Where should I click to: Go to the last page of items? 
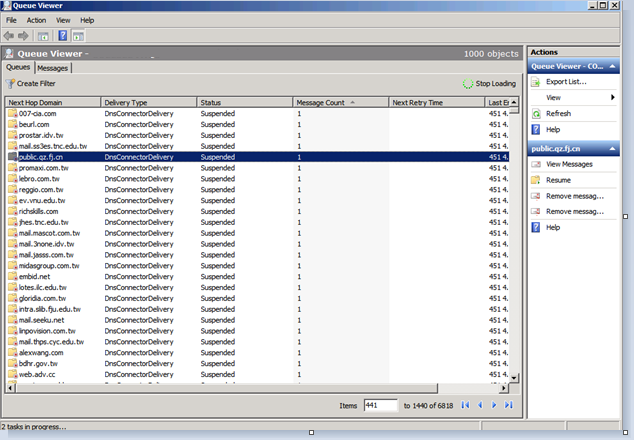pos(509,405)
